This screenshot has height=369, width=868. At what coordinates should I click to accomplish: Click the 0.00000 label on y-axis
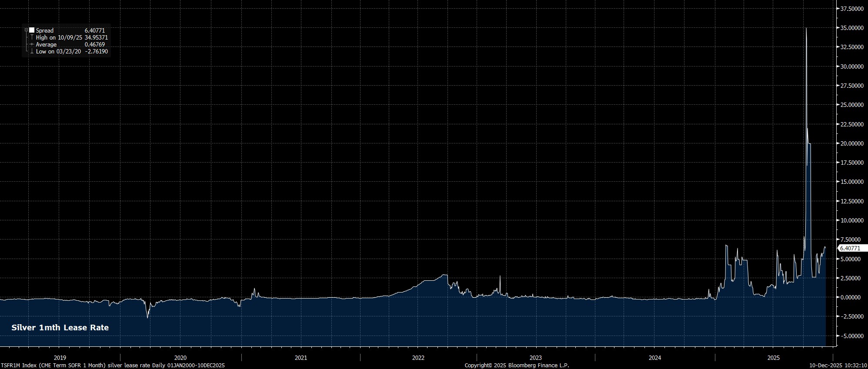click(851, 297)
